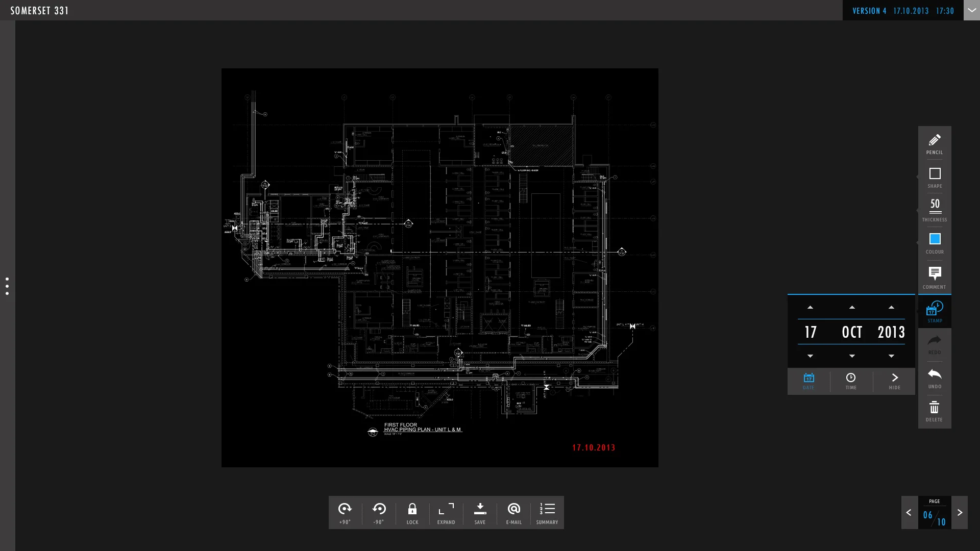Decrease the stamp year below 2013
980x551 pixels.
(x=891, y=356)
